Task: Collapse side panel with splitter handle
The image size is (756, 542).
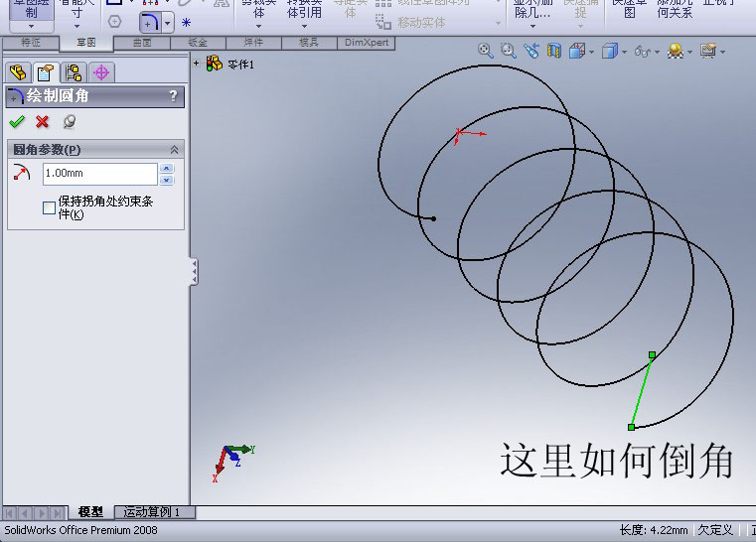Action: point(195,272)
